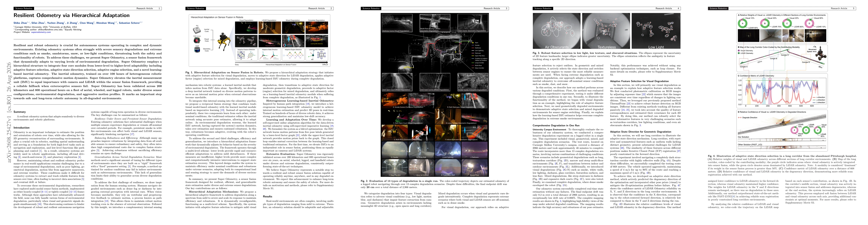Click the Visual Degradation top image in Fig. 1
Screen dimensions: 868x225
click(246, 28)
